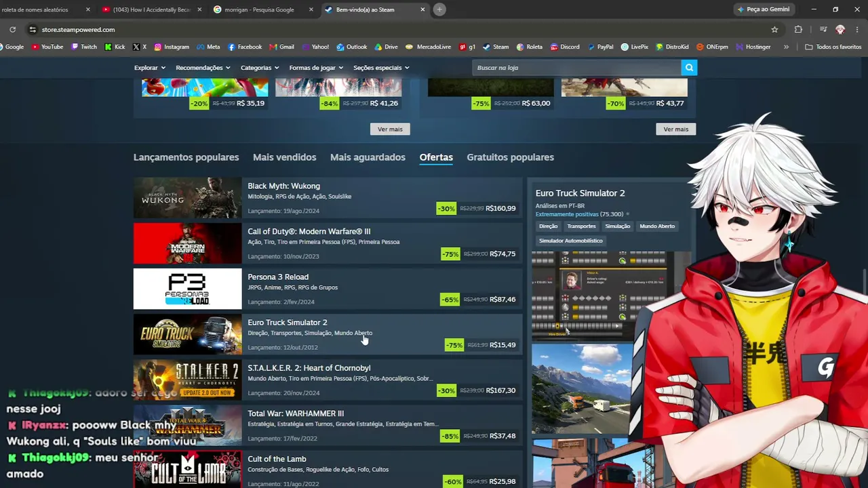
Task: Show more hidden bookmarks via chevron
Action: click(x=786, y=47)
